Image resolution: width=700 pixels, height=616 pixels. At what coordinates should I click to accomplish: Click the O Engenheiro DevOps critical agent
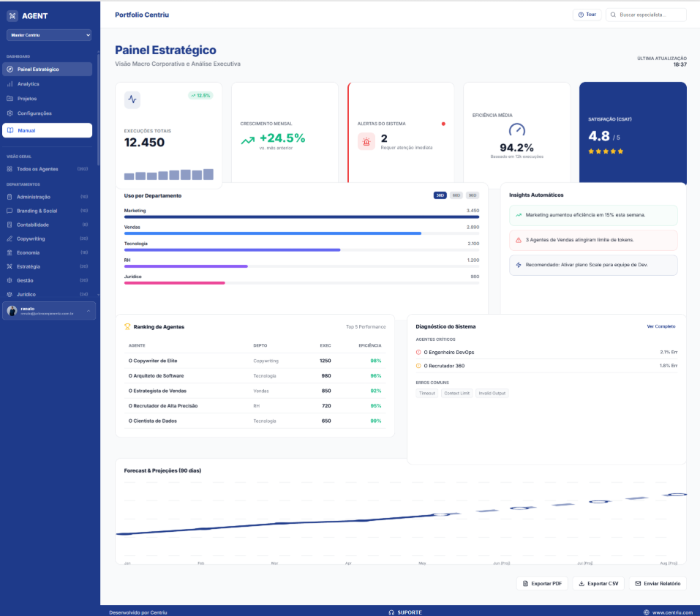[546, 352]
